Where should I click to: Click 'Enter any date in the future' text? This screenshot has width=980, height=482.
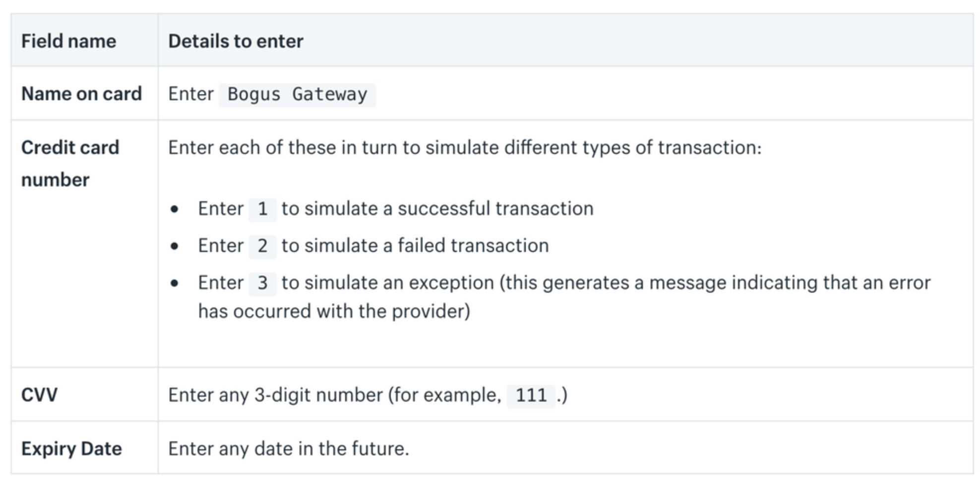coord(288,449)
